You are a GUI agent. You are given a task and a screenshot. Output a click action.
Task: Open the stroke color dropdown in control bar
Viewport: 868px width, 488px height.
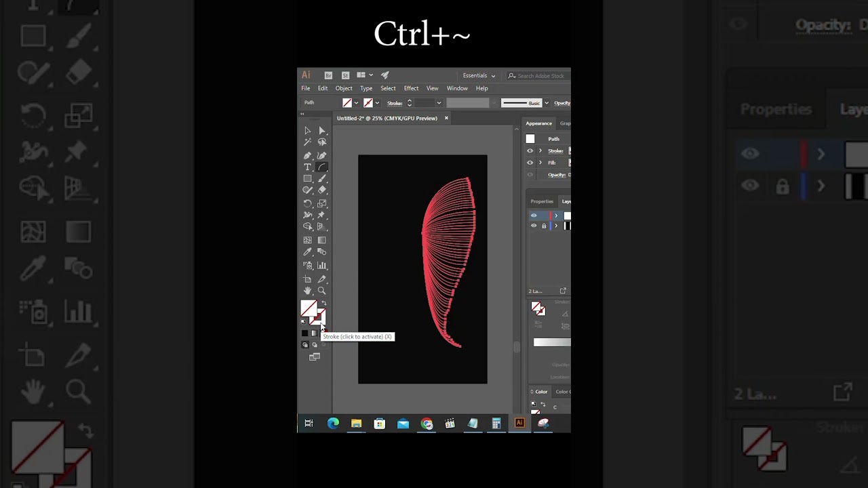pos(377,103)
